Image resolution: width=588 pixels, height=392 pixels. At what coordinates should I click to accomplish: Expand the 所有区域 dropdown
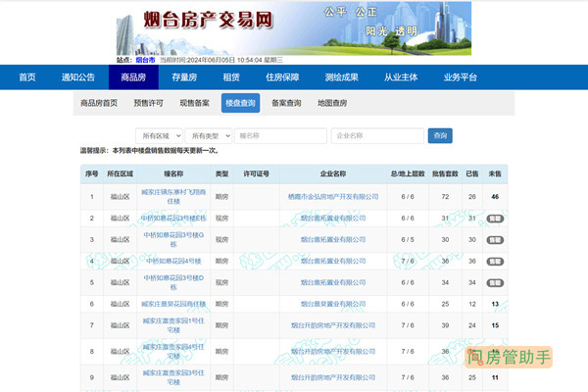coord(159,135)
